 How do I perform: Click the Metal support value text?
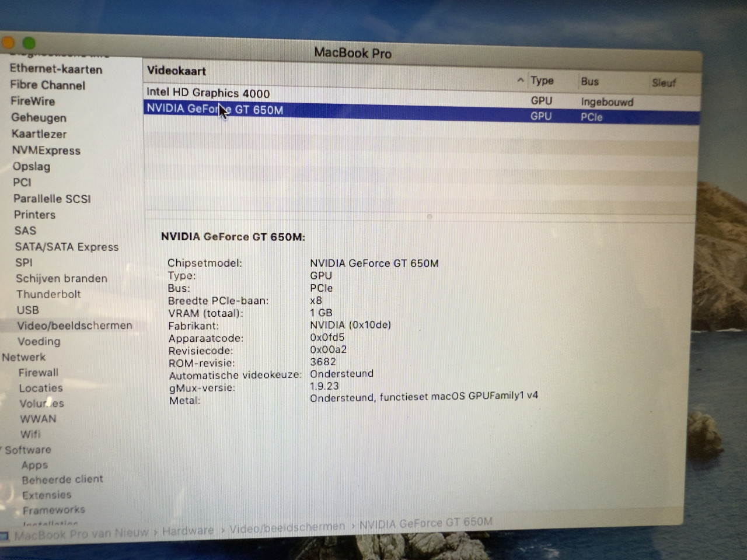pyautogui.click(x=424, y=397)
